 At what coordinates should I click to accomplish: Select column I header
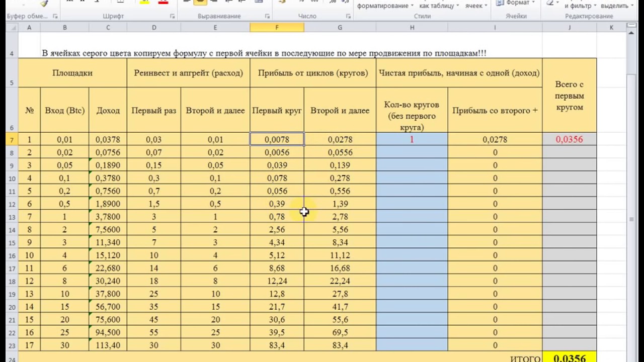495,28
